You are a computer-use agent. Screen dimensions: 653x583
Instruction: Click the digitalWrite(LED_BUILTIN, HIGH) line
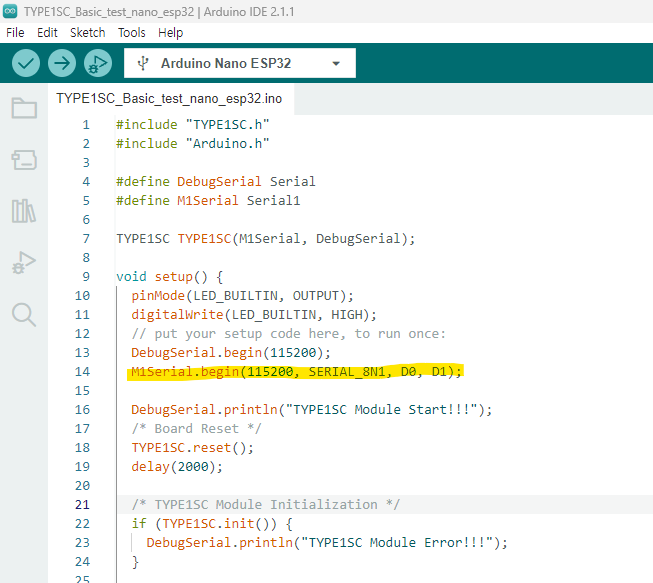coord(254,315)
